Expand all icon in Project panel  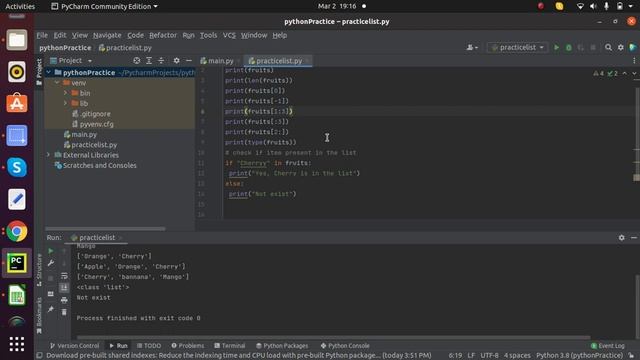(149, 61)
